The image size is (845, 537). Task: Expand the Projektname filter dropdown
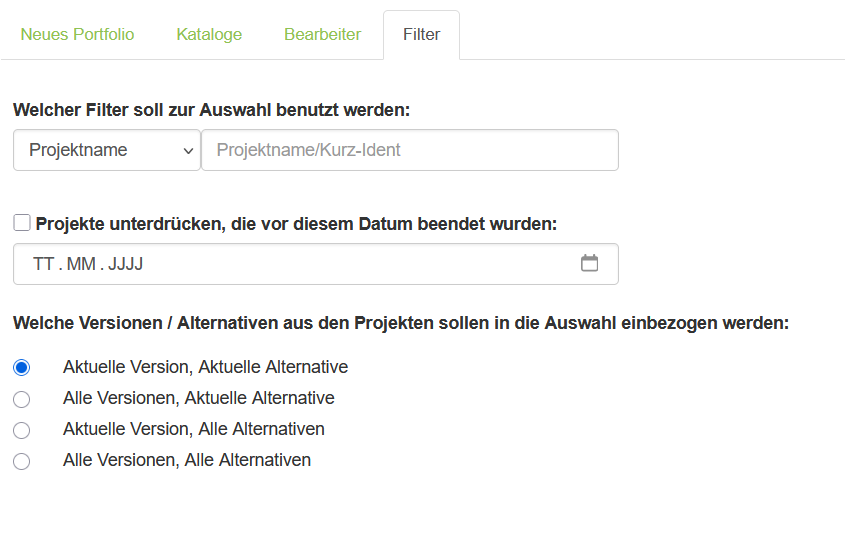click(x=107, y=150)
